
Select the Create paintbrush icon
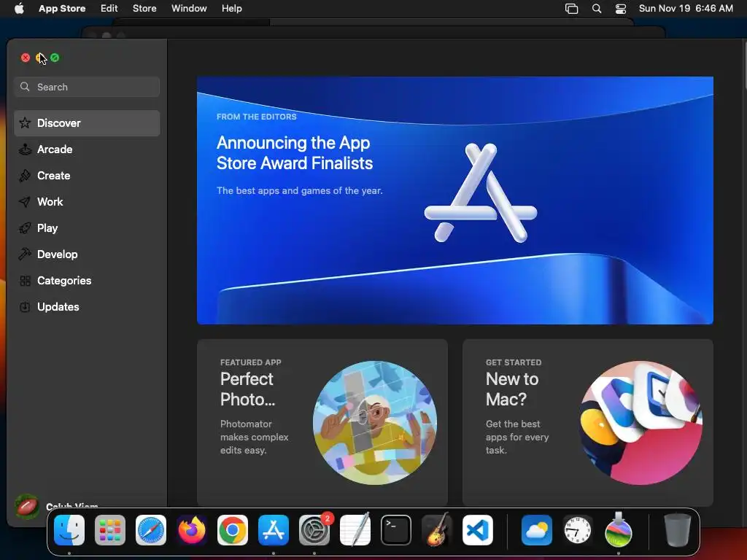25,175
